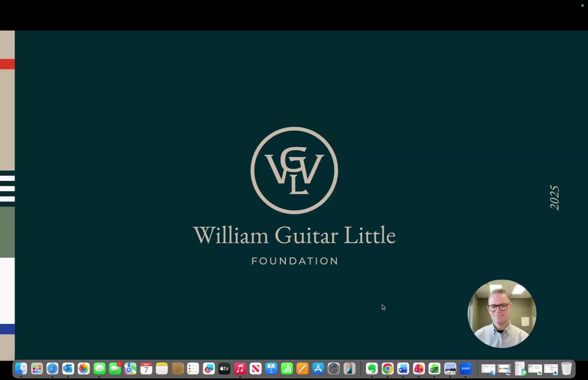Open Finder from the Dock

pyautogui.click(x=21, y=369)
